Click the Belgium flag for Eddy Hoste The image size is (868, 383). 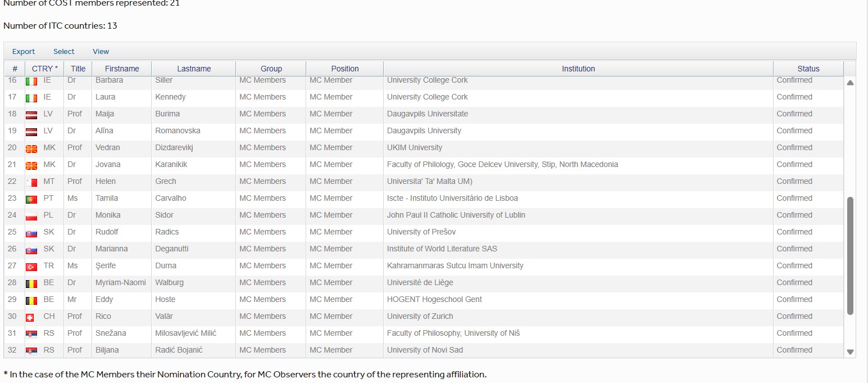point(31,300)
